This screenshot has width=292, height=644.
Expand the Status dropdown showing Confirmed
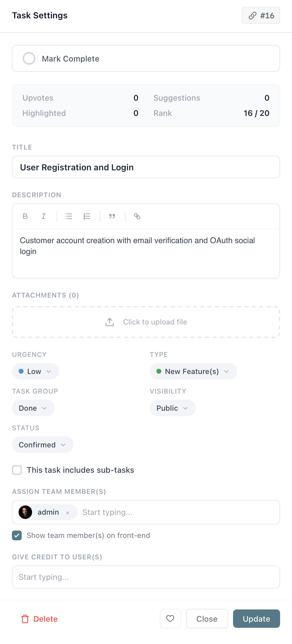(42, 445)
